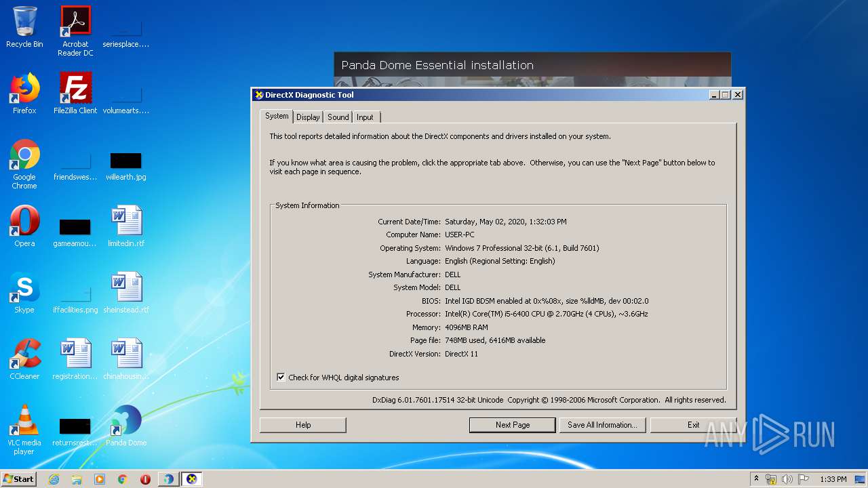Switch to the Input tab
This screenshot has height=488, width=868.
(365, 117)
